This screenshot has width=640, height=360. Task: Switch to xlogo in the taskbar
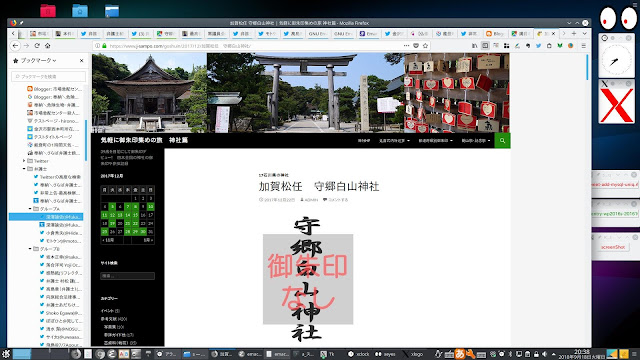point(412,354)
